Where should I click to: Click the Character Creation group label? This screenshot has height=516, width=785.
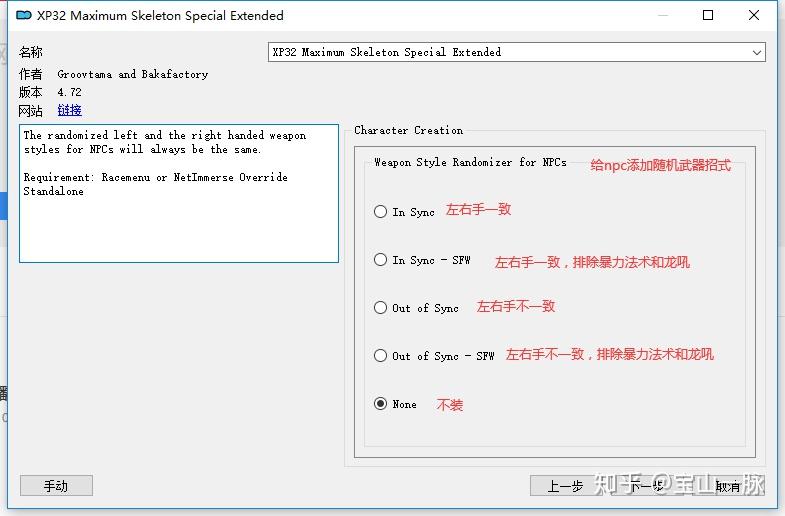pyautogui.click(x=409, y=130)
